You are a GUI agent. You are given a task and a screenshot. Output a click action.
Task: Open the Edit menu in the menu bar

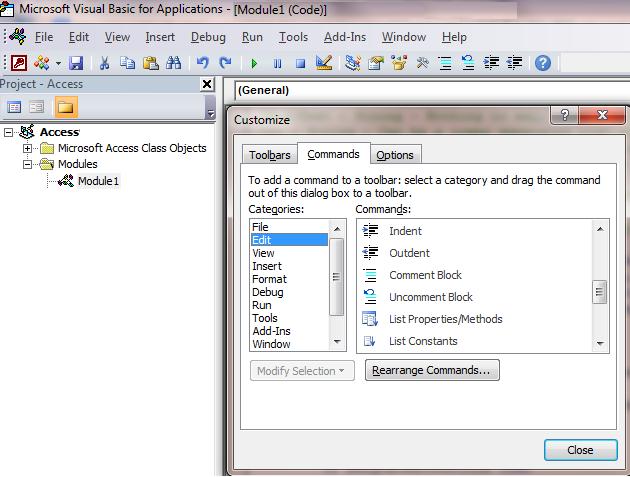(79, 37)
